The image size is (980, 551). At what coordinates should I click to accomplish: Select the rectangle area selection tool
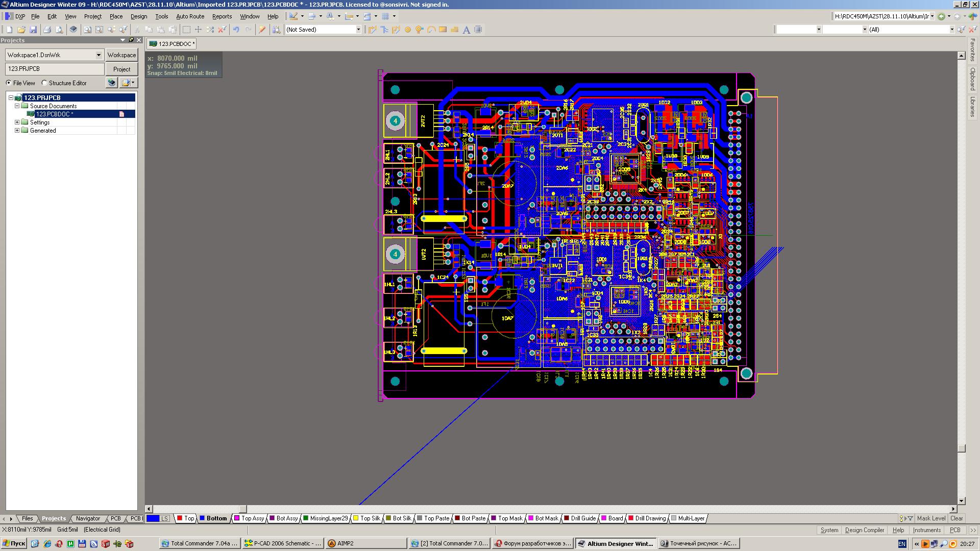pos(186,30)
